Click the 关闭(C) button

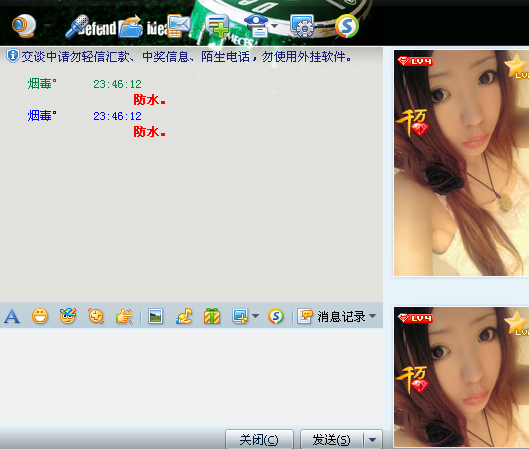coord(259,439)
